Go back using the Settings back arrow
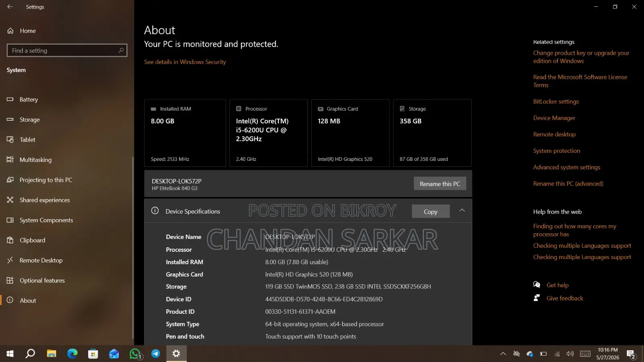Image resolution: width=644 pixels, height=362 pixels. 10,7
